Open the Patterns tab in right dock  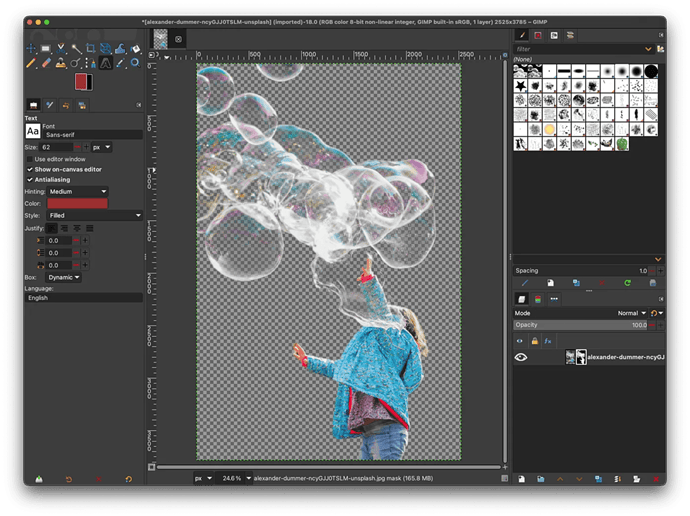[x=538, y=35]
